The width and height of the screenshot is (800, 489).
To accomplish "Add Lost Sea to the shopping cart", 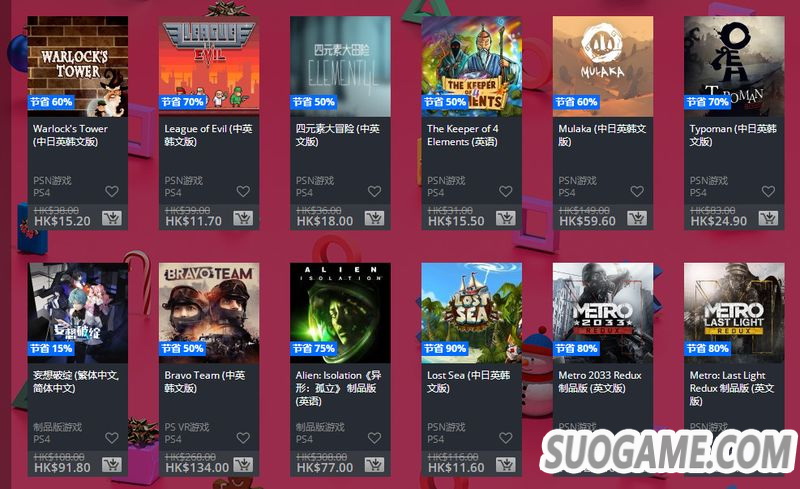I will [x=506, y=465].
